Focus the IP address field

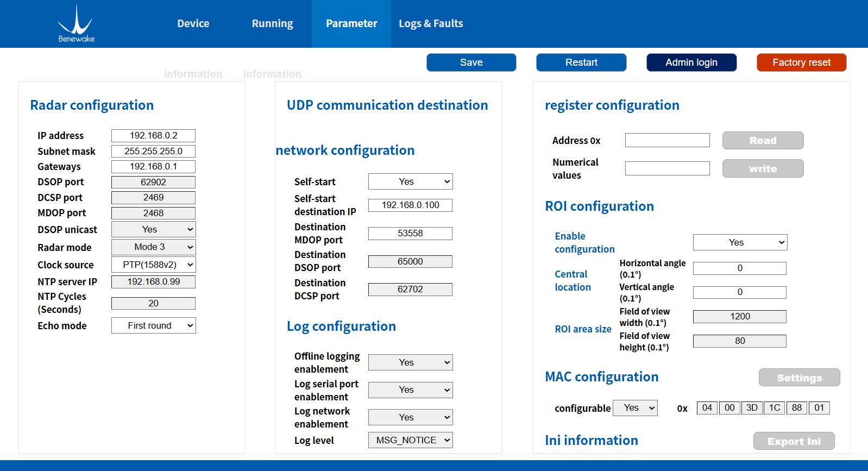(154, 136)
